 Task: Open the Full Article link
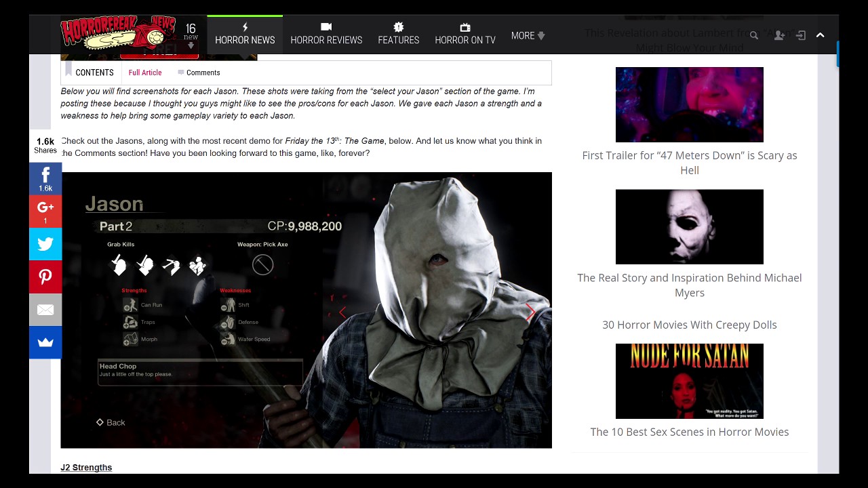point(145,73)
